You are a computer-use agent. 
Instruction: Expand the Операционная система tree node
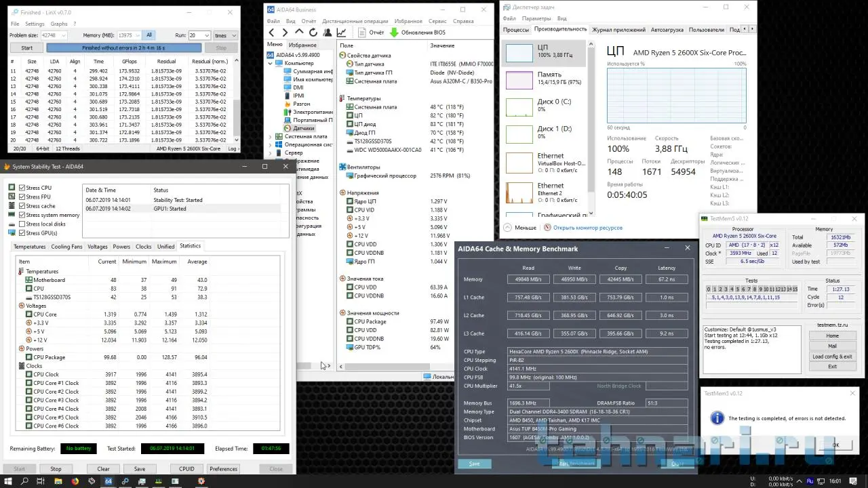tap(270, 144)
